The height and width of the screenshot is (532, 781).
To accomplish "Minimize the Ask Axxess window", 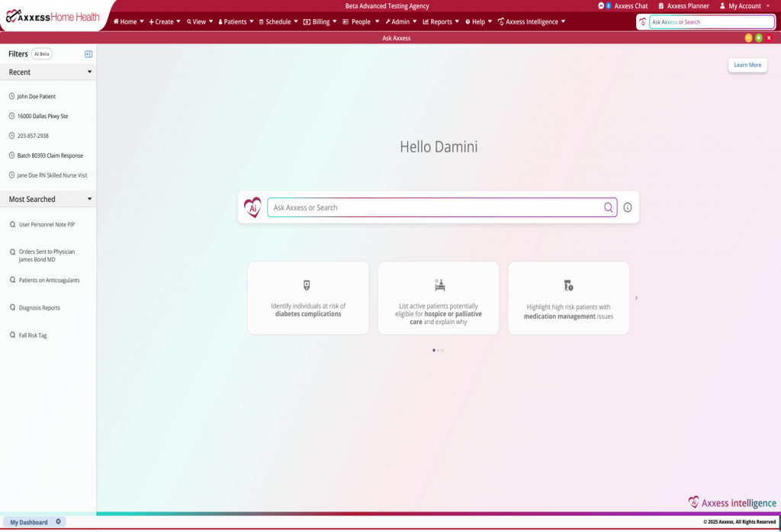I will pyautogui.click(x=748, y=38).
